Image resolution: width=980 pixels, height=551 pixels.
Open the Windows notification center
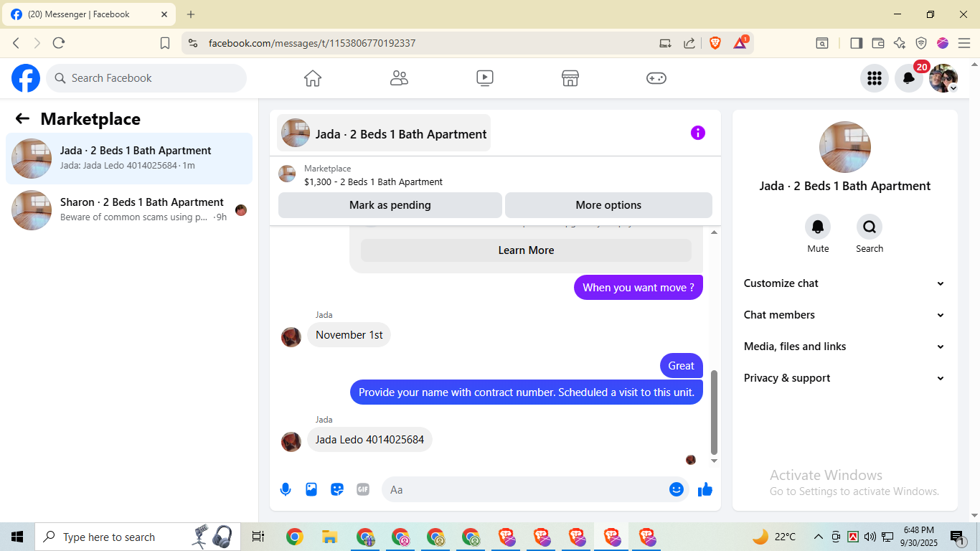pyautogui.click(x=957, y=537)
